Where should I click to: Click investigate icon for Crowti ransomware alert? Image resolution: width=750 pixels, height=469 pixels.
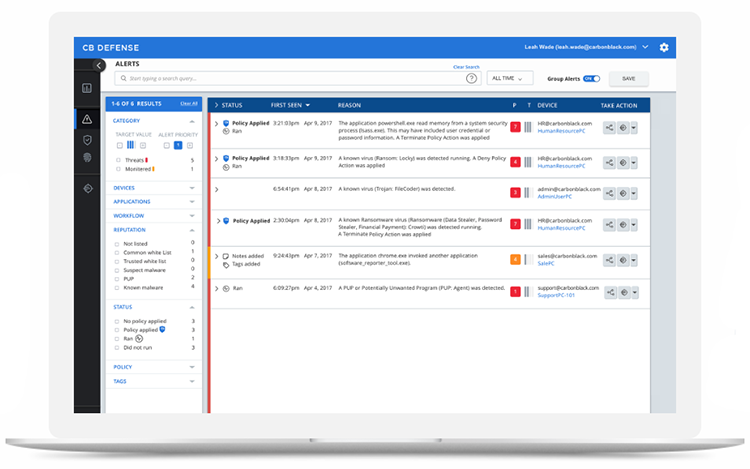[x=623, y=225]
